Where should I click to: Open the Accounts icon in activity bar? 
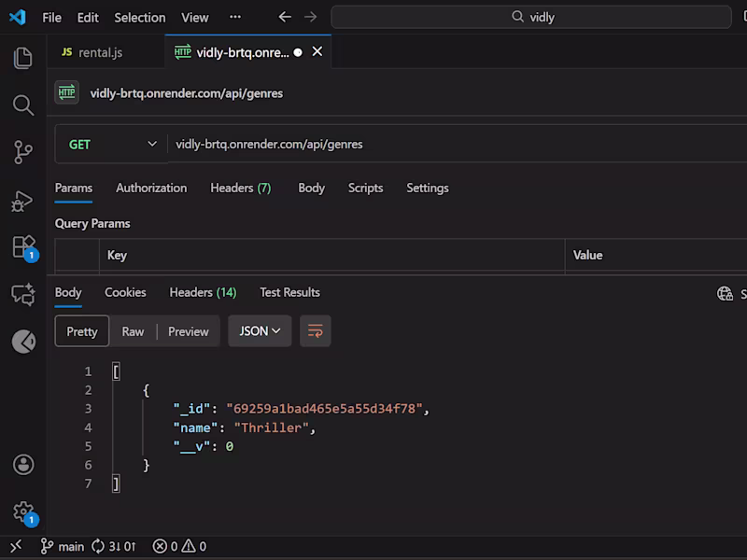(23, 464)
